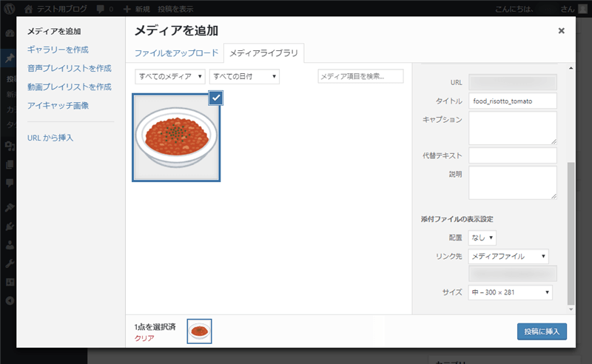Click the home icon beside テスト用ブログ

click(28, 9)
